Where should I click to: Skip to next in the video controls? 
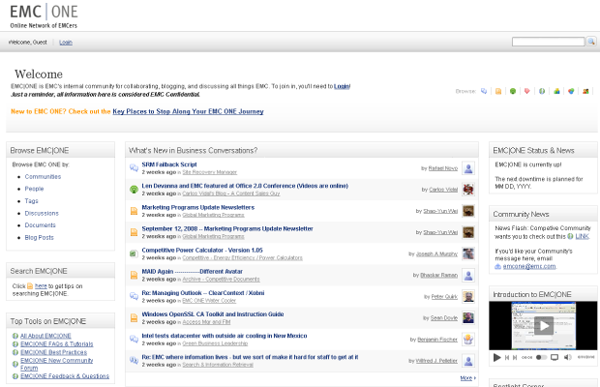pyautogui.click(x=515, y=358)
